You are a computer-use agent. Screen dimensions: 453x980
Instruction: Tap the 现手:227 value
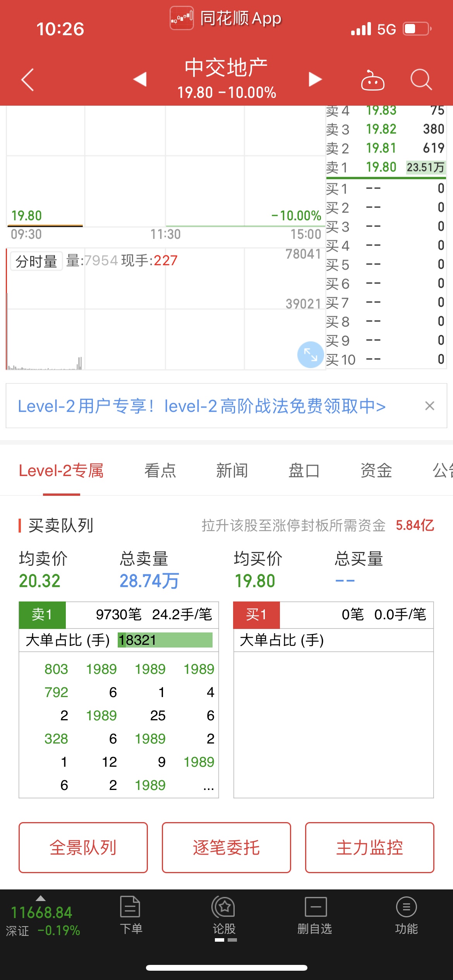click(149, 260)
